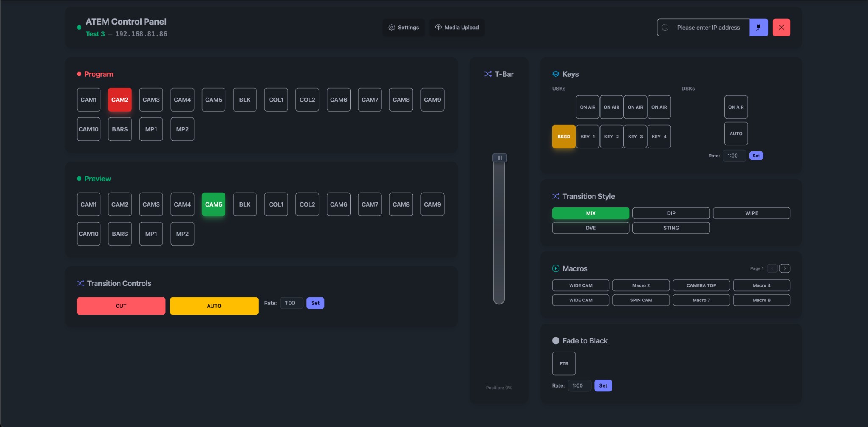Enable the DSK ON AIR toggle
Screen dimensions: 868x427
736,107
